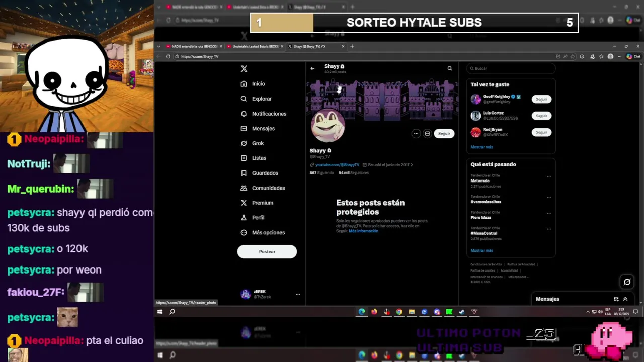Click the Windows Start button
Viewport: 644px width, 362px height.
coord(159,312)
